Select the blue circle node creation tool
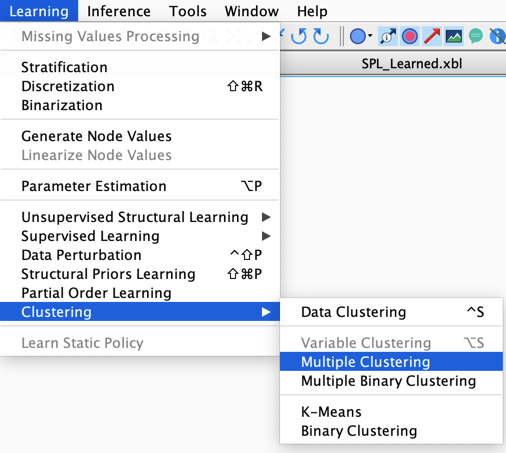Image resolution: width=506 pixels, height=453 pixels. pyautogui.click(x=358, y=36)
